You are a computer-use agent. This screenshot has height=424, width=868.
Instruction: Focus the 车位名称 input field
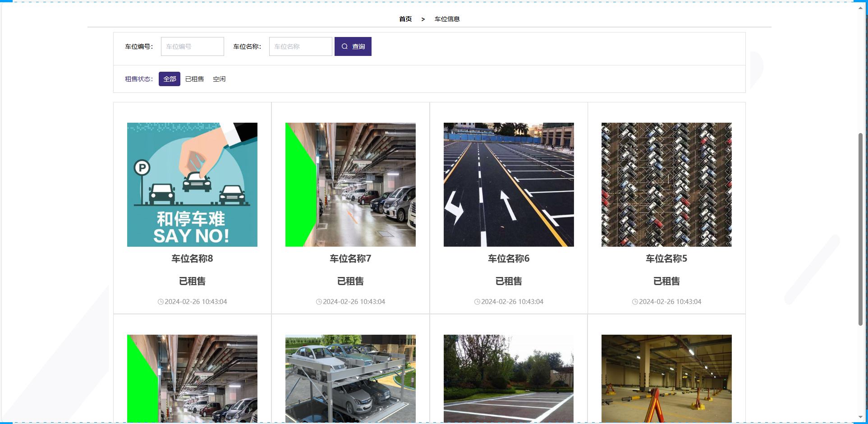pyautogui.click(x=301, y=46)
